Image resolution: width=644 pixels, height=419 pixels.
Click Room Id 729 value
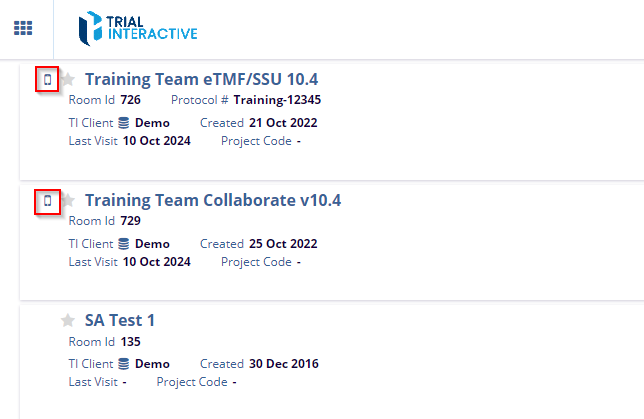(x=130, y=221)
